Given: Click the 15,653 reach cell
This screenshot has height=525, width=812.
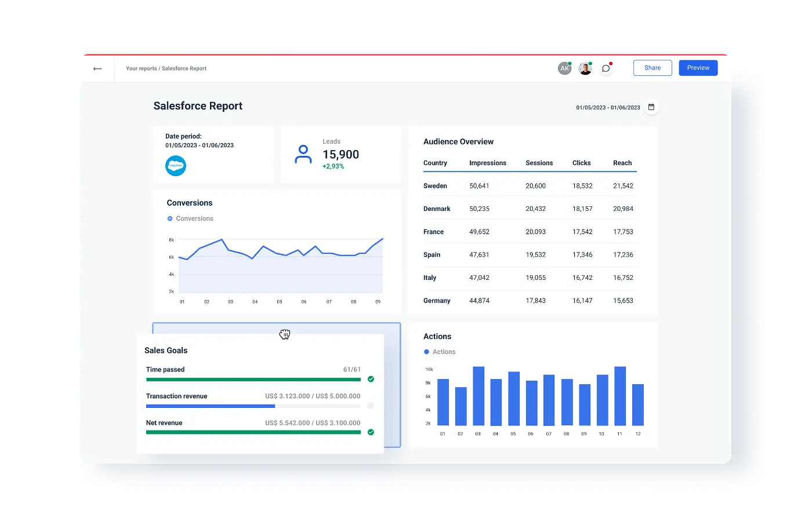Looking at the screenshot, I should (623, 301).
